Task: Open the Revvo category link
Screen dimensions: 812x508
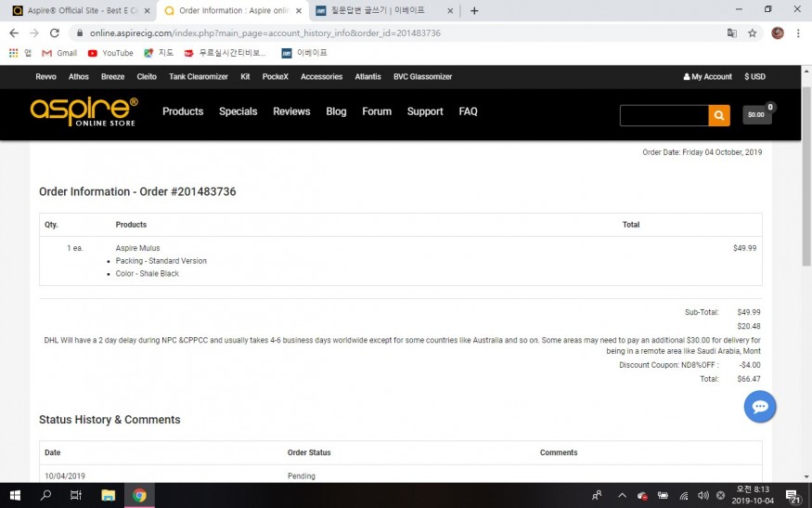Action: [45, 77]
